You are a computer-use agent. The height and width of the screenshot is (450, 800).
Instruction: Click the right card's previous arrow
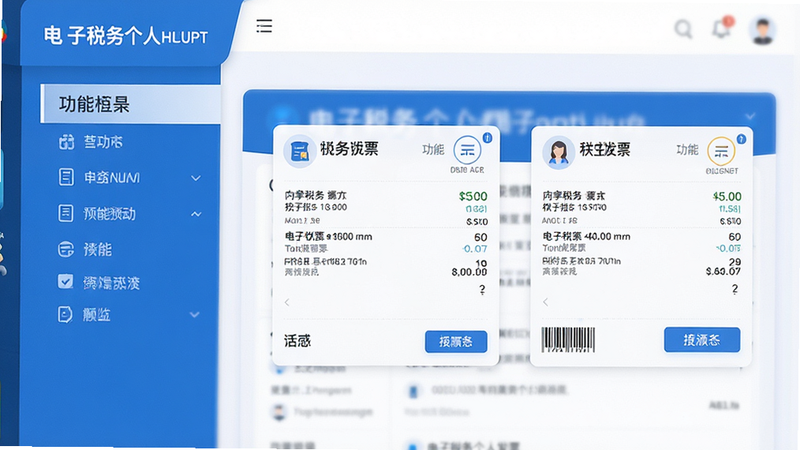(x=545, y=302)
